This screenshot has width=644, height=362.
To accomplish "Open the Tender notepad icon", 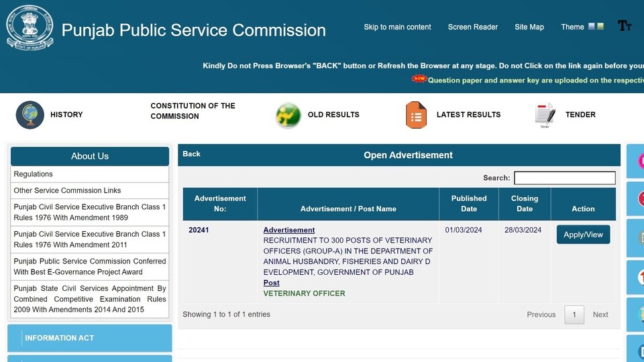I will click(545, 115).
